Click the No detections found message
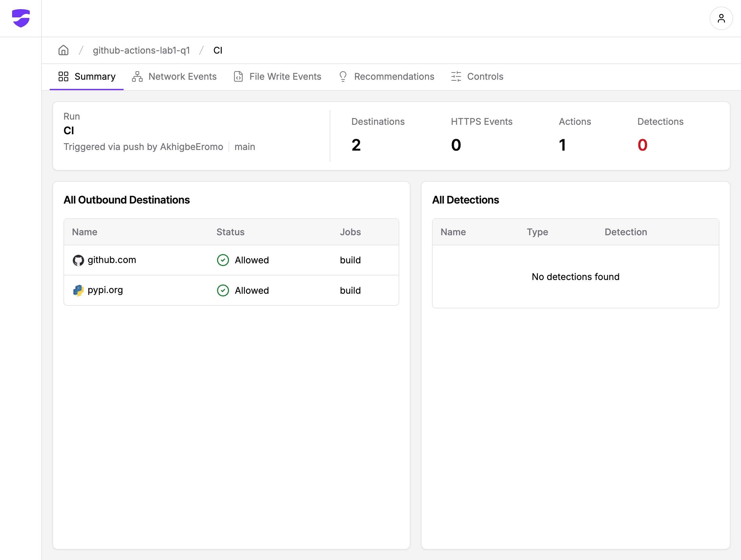 [x=576, y=277]
